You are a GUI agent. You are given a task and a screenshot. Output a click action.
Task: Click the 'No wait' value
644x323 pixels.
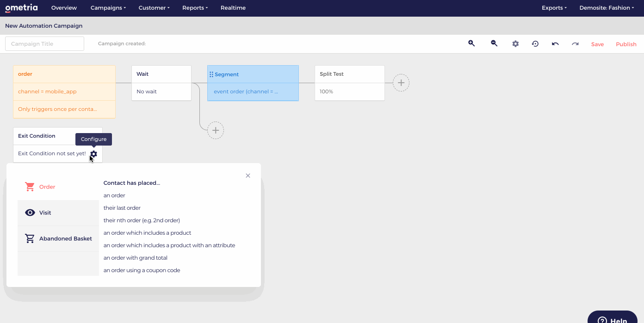[x=147, y=91]
